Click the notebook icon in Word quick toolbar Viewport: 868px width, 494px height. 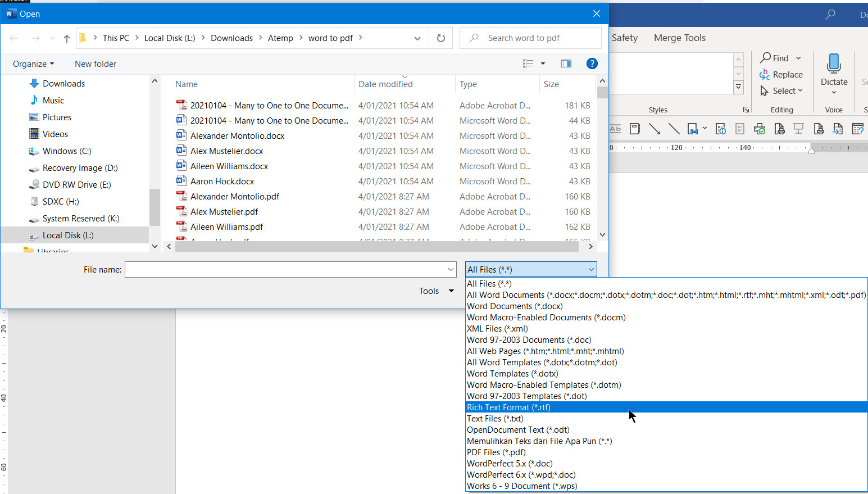[635, 129]
